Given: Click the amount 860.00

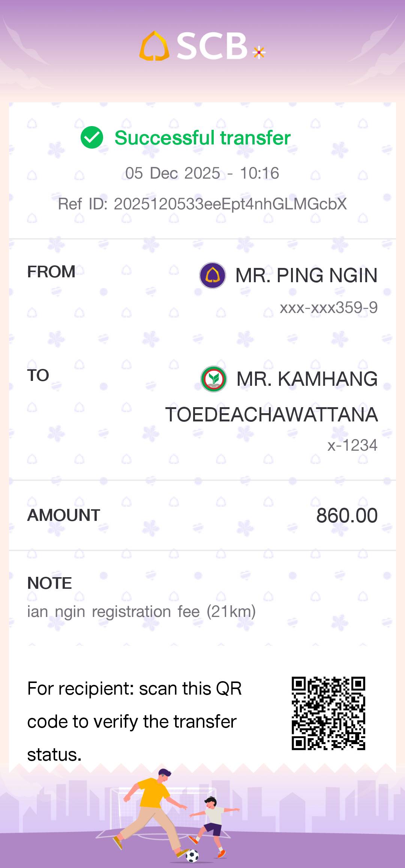Looking at the screenshot, I should pyautogui.click(x=346, y=515).
